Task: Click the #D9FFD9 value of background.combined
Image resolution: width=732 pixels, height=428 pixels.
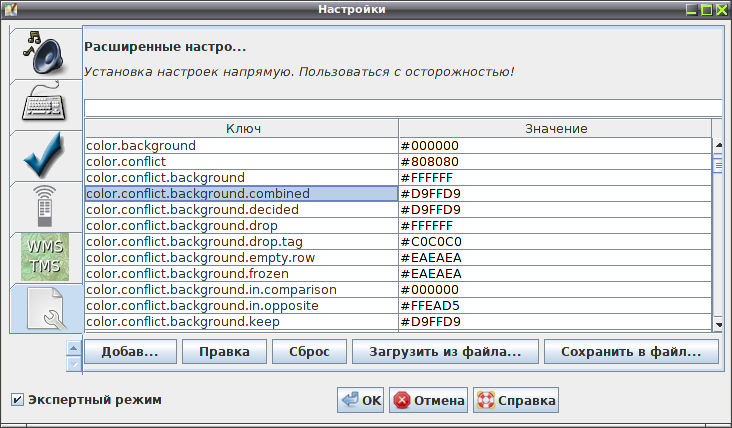Action: (x=555, y=193)
